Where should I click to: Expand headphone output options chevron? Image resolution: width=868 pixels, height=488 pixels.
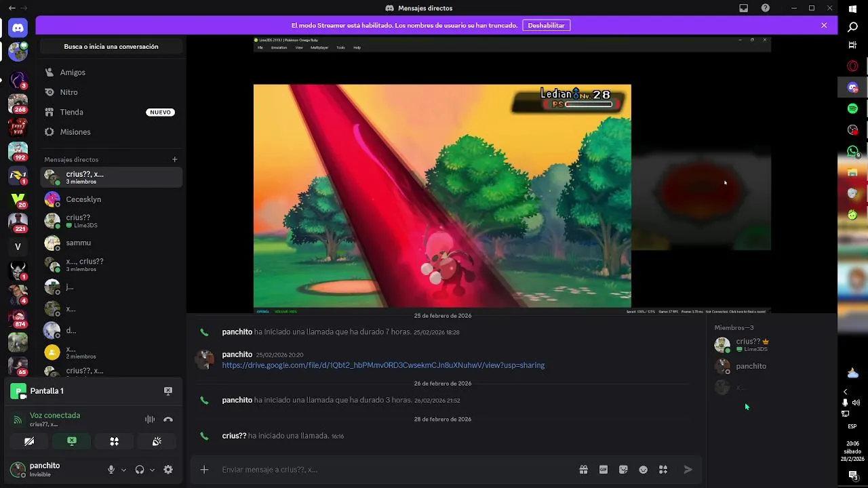tap(152, 470)
